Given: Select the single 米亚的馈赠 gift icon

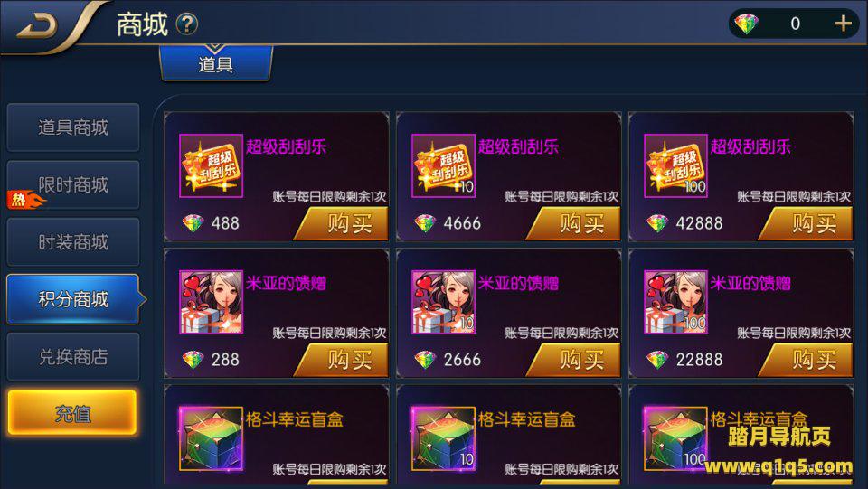Looking at the screenshot, I should 211,302.
